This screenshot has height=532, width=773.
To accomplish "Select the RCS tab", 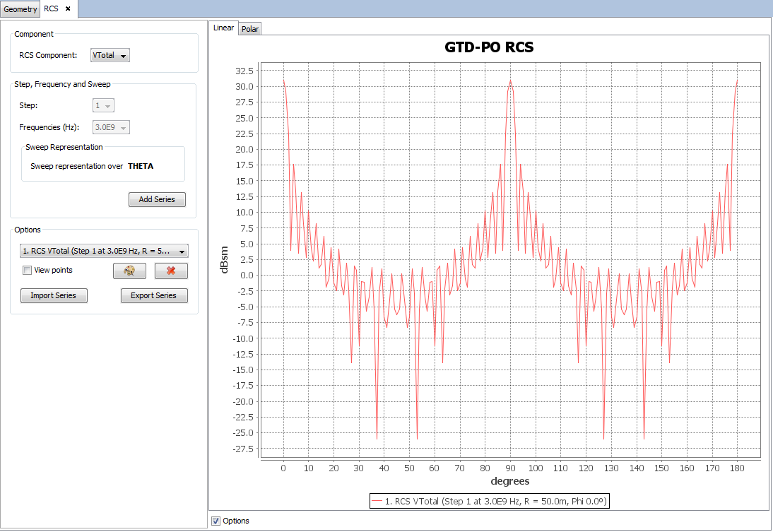I will pyautogui.click(x=51, y=9).
